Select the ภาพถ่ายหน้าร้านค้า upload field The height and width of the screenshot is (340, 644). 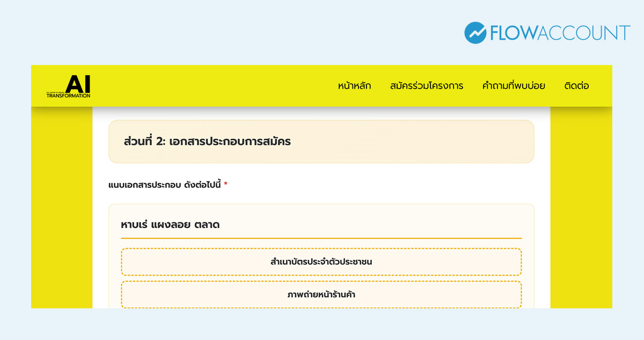point(321,294)
